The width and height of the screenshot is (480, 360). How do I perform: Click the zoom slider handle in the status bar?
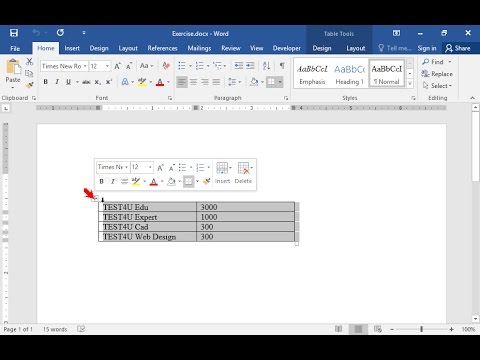421,329
